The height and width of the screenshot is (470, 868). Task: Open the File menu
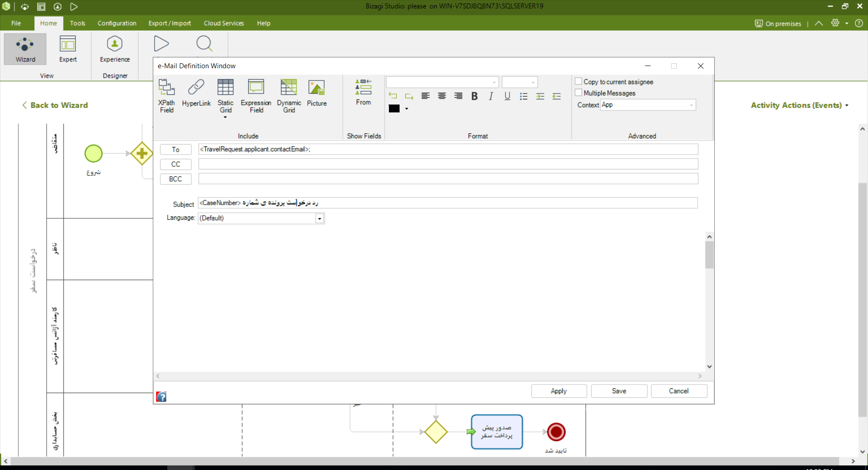(16, 23)
